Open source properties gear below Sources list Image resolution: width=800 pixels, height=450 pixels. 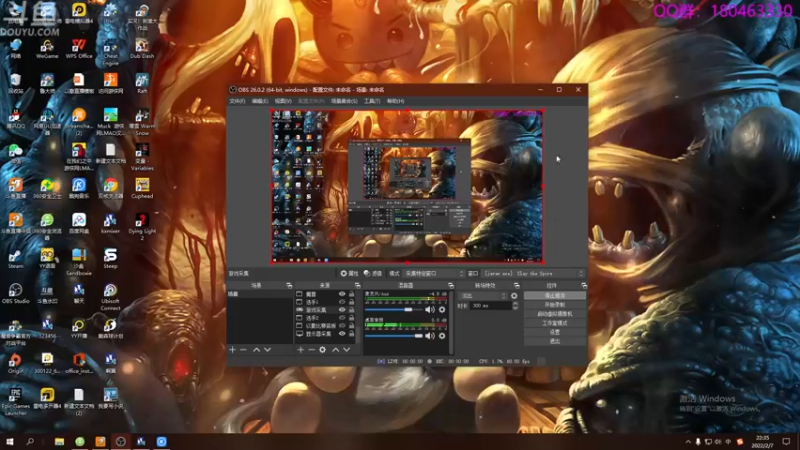(x=322, y=349)
